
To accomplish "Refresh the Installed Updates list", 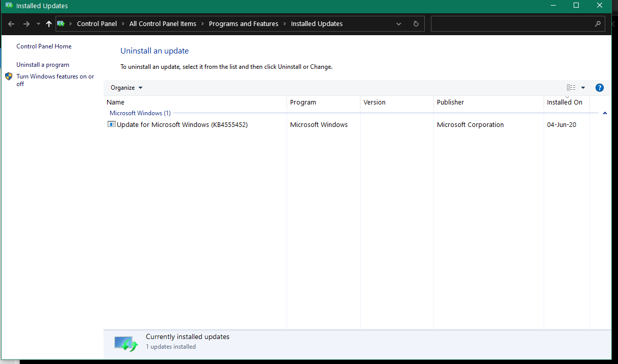I will point(416,24).
